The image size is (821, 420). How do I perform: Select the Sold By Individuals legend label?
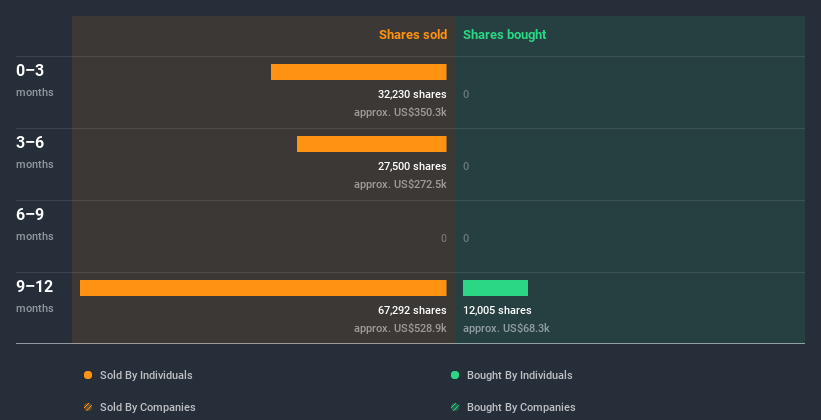tap(146, 375)
